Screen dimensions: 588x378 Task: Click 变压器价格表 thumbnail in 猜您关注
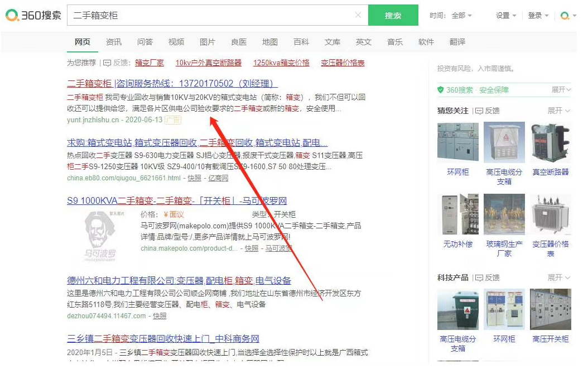tap(551, 214)
